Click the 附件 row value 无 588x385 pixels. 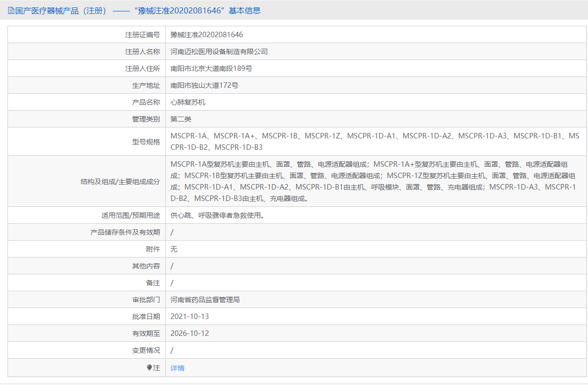coord(173,249)
